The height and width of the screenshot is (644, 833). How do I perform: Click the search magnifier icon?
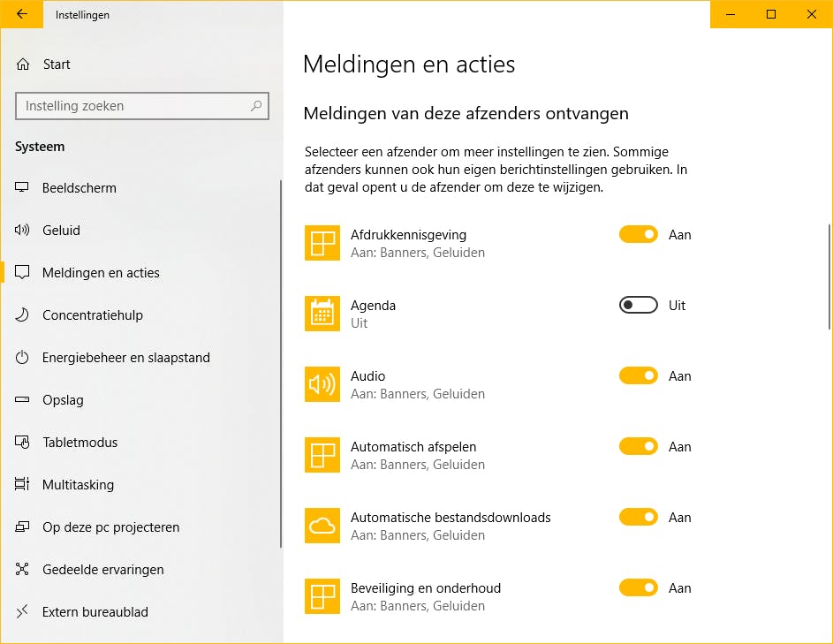256,106
